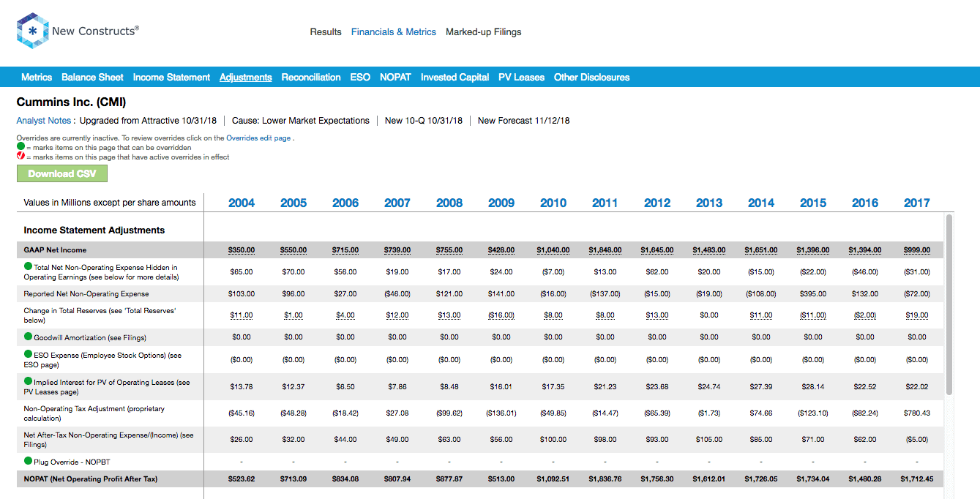Click 2015 reported non-operating expense $395.00
Screen dimensions: 980x499
click(813, 294)
